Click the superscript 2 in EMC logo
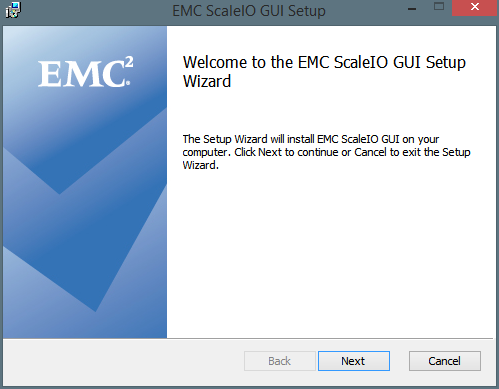 pos(129,62)
